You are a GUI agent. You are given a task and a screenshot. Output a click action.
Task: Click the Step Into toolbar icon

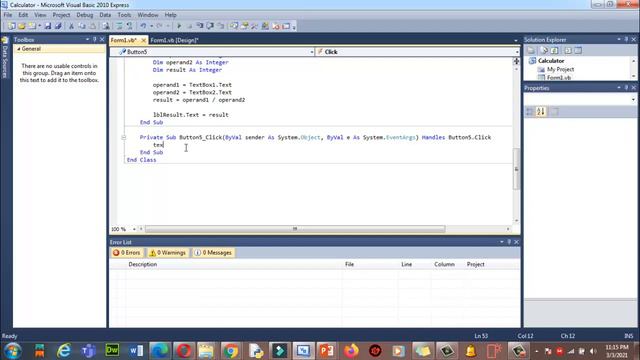tap(200, 26)
